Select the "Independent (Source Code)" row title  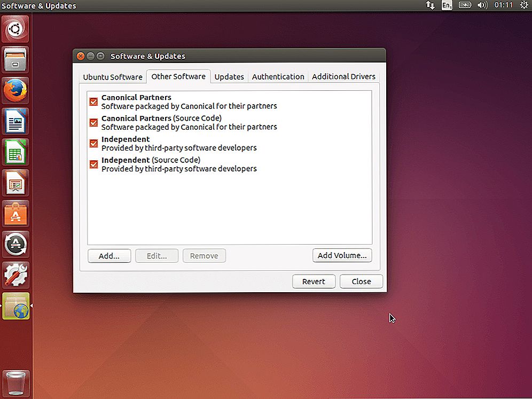pyautogui.click(x=151, y=160)
